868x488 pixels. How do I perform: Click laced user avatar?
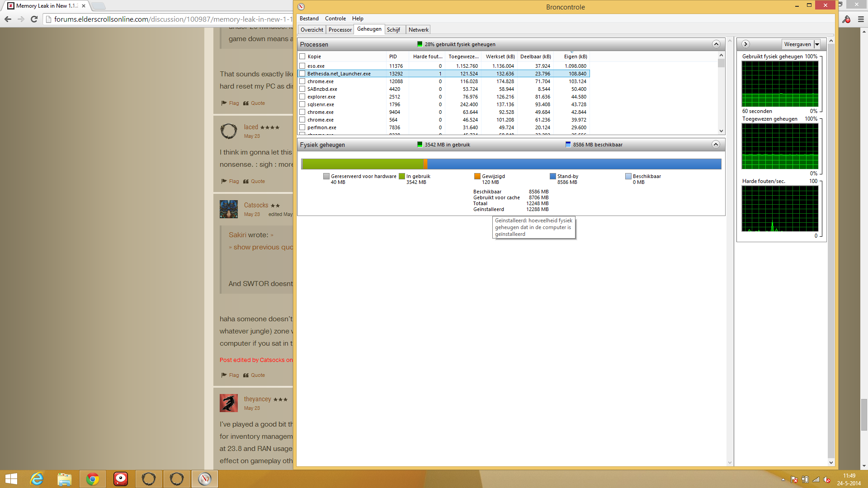coord(229,131)
